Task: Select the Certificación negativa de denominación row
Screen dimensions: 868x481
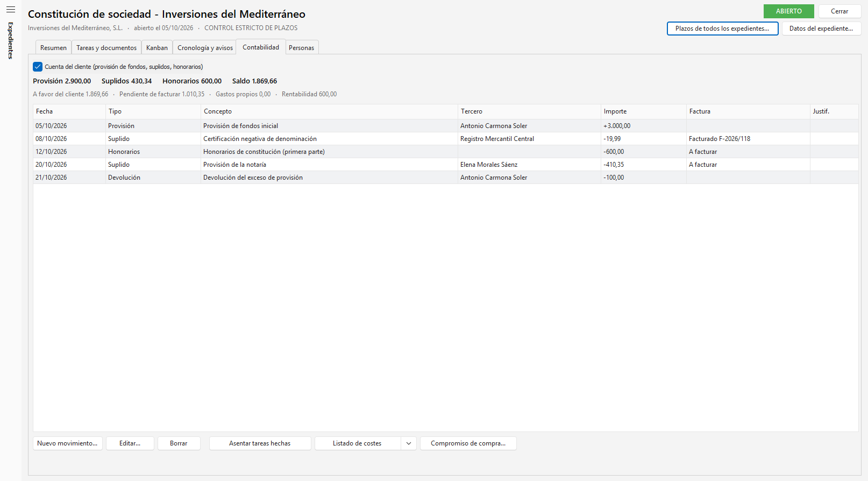Action: pos(446,139)
